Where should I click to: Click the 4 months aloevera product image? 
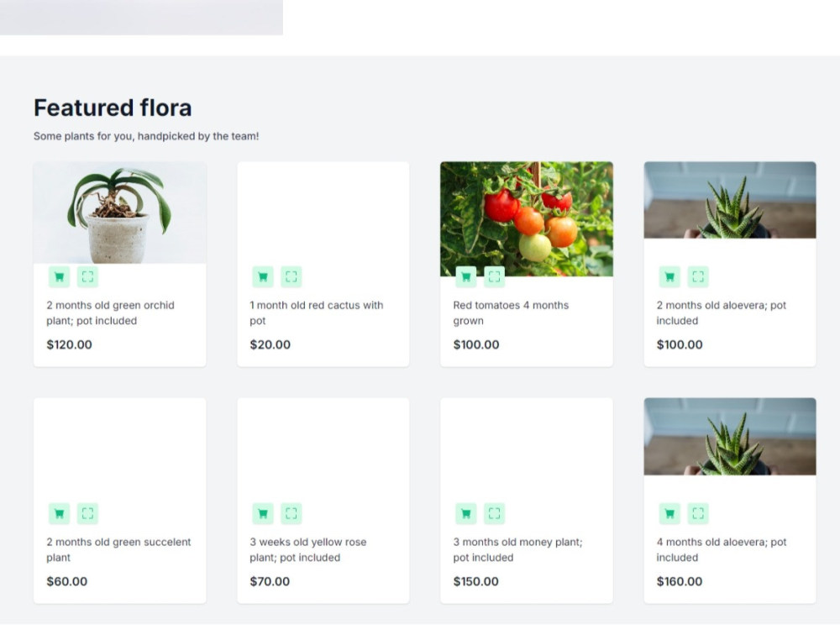pyautogui.click(x=730, y=437)
